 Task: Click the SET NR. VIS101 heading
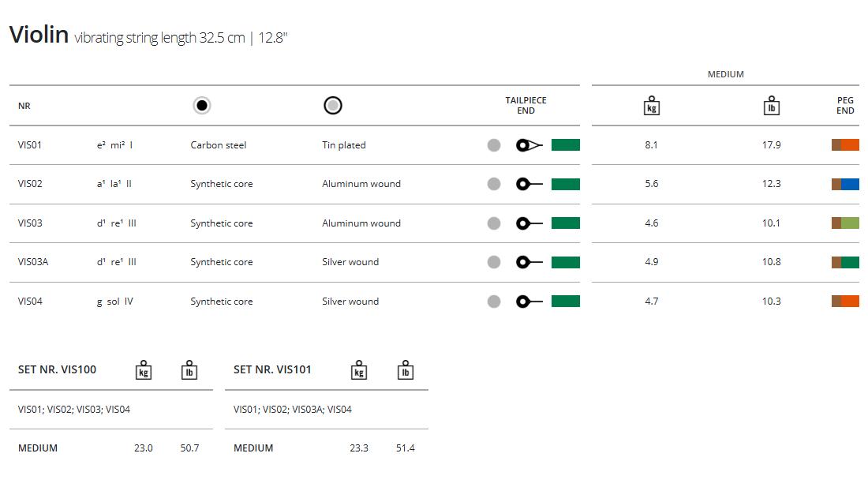coord(273,369)
